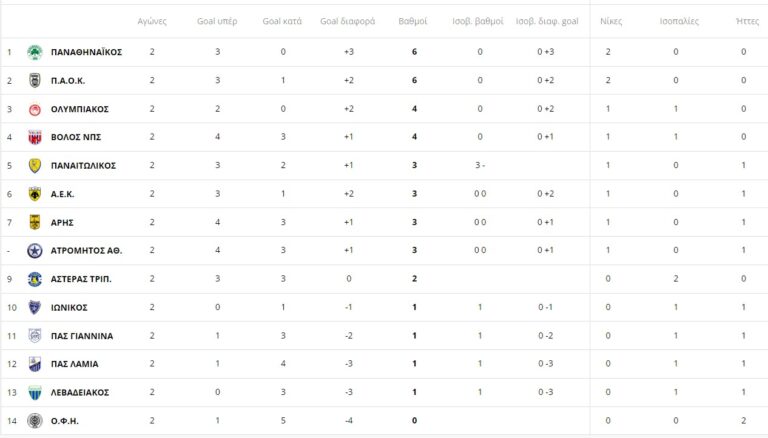The width and height of the screenshot is (768, 438).
Task: Click the Ατρόμητος star crest icon
Action: (x=34, y=250)
